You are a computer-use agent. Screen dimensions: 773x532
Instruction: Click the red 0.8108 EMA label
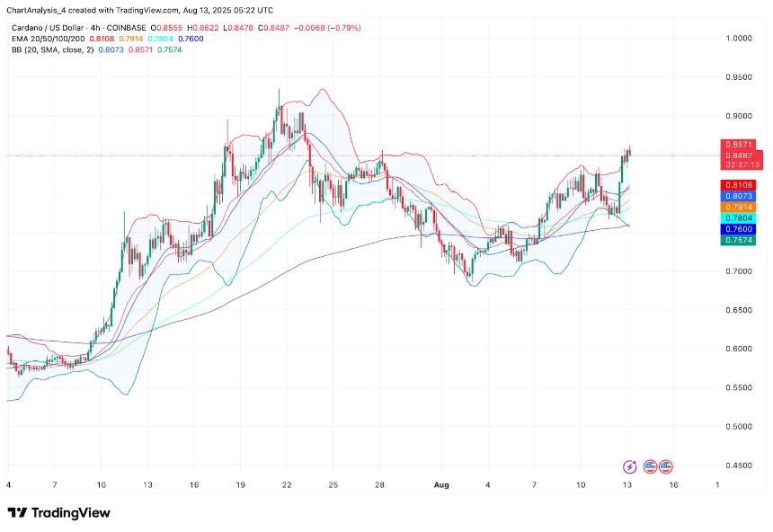pyautogui.click(x=738, y=185)
